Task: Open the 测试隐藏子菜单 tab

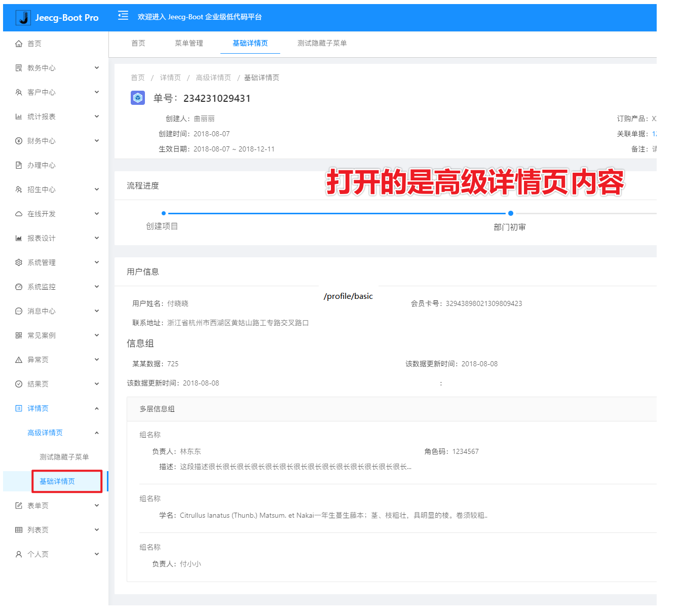Action: coord(322,43)
